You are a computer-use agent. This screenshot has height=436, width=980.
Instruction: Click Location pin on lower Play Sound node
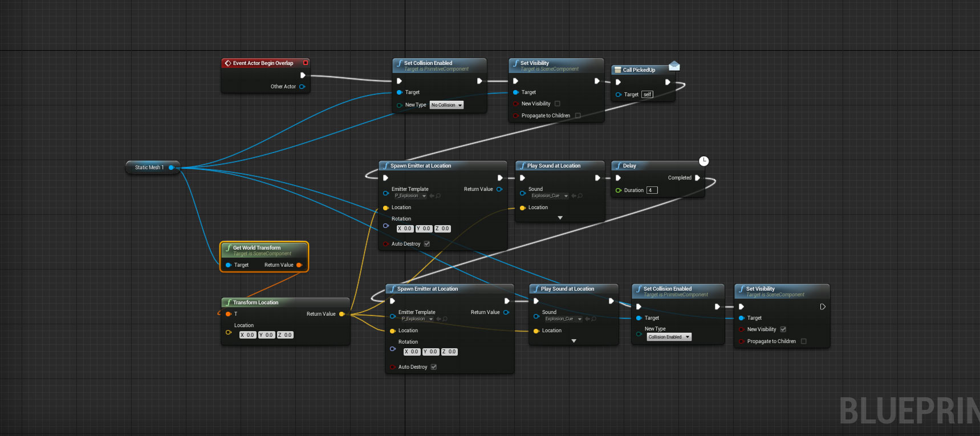(536, 331)
